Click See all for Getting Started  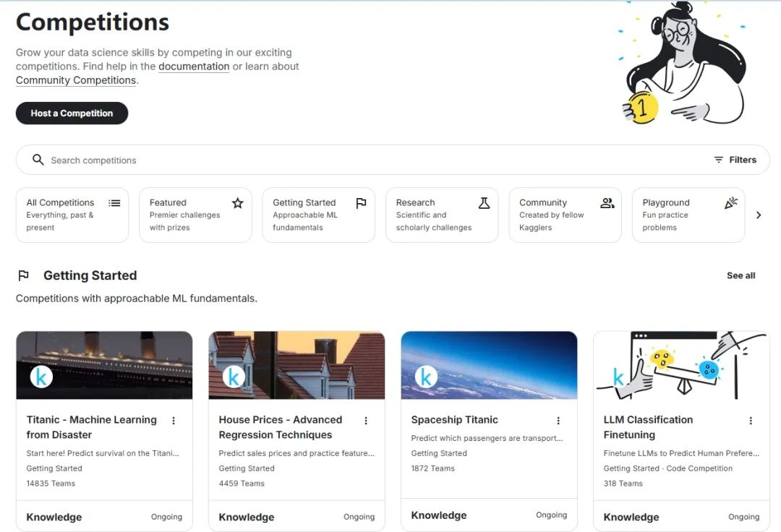pyautogui.click(x=741, y=275)
